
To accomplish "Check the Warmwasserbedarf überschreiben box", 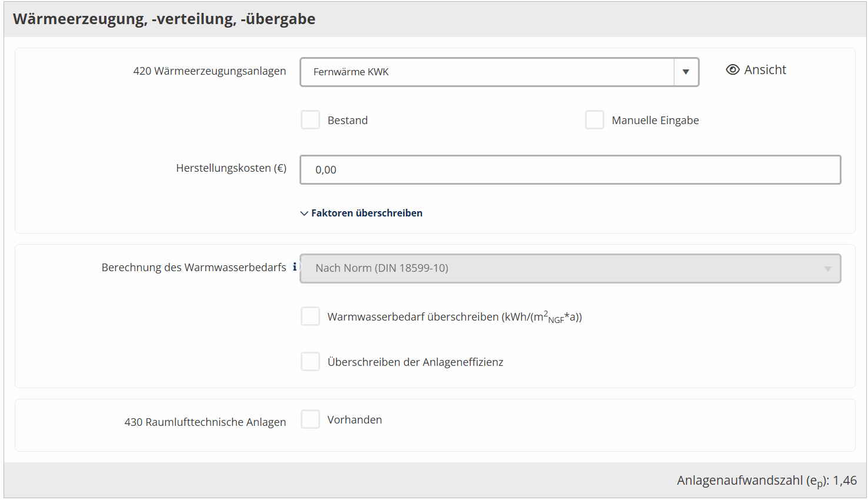I will (x=310, y=316).
